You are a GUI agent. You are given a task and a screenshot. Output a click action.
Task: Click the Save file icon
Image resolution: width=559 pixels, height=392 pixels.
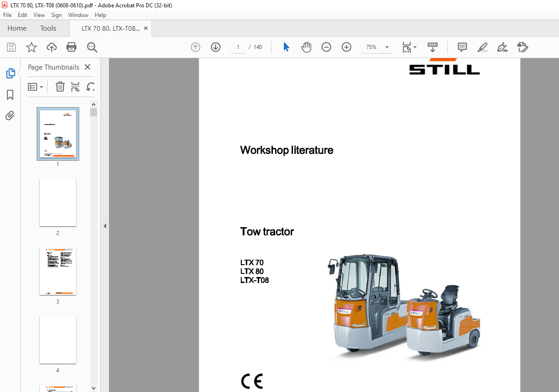(11, 47)
